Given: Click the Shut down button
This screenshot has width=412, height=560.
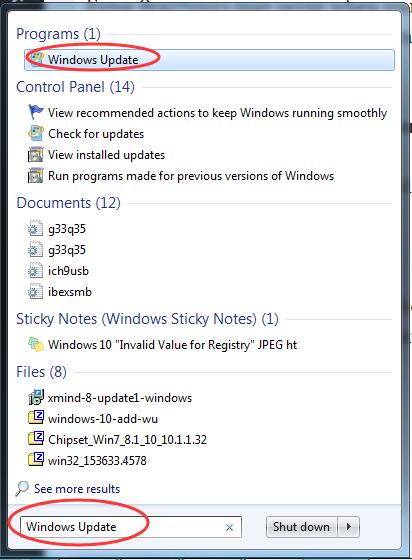Looking at the screenshot, I should 301,527.
